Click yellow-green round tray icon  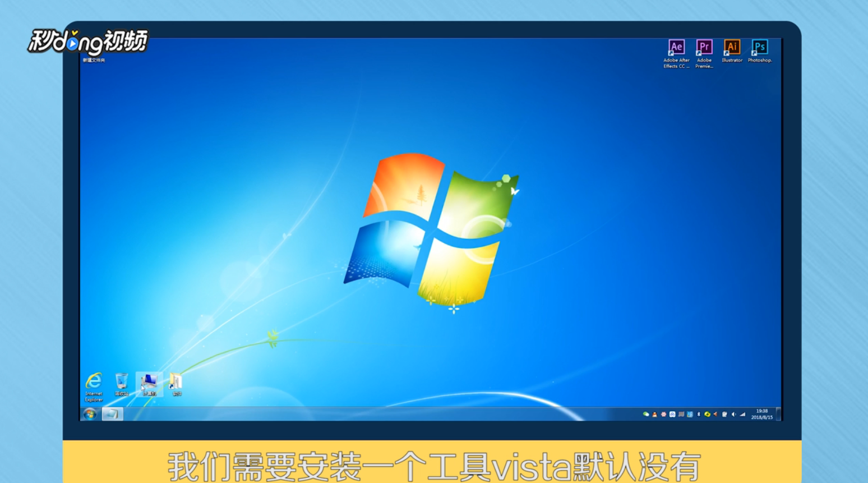[707, 414]
